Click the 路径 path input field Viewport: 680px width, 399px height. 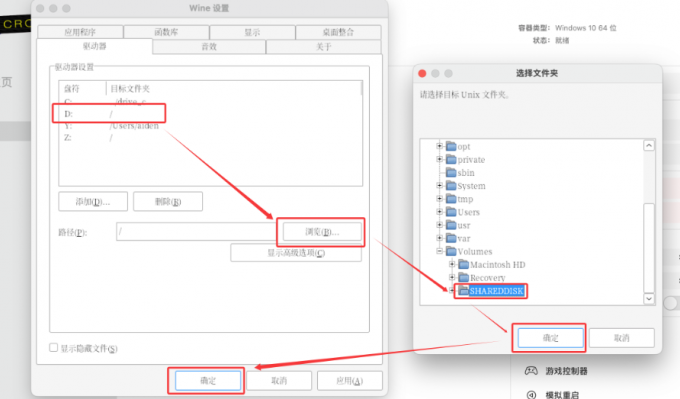[196, 232]
